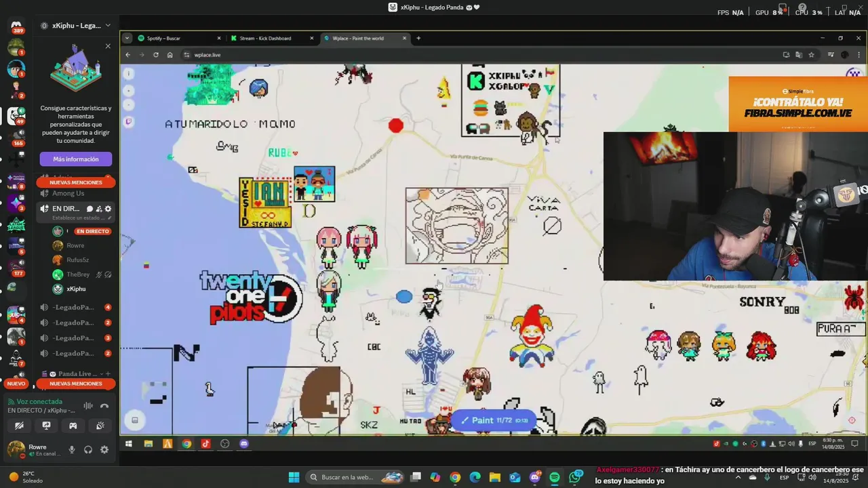Expand the xKiphu server name dropdown
Screen dimensions: 868x488
coord(108,26)
